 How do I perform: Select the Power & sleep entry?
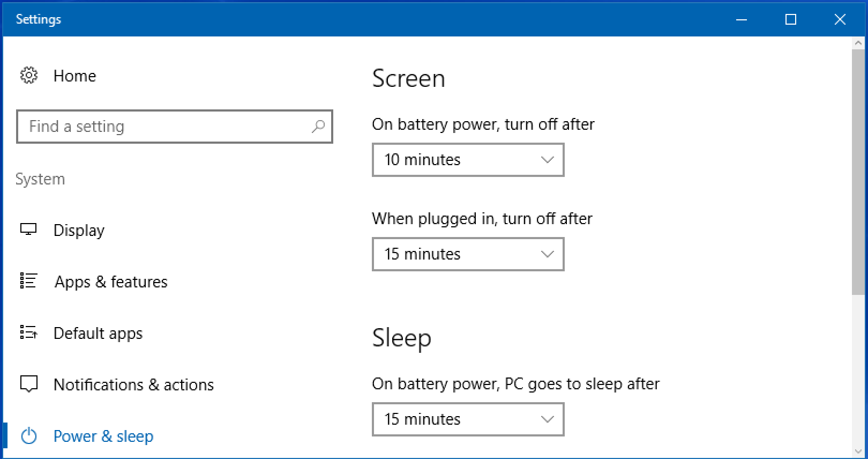(103, 436)
